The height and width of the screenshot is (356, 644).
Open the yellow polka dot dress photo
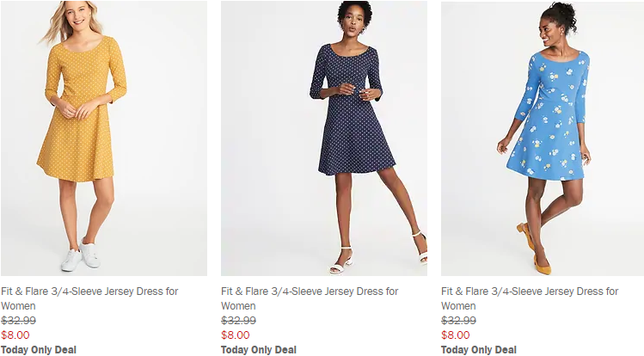(103, 138)
